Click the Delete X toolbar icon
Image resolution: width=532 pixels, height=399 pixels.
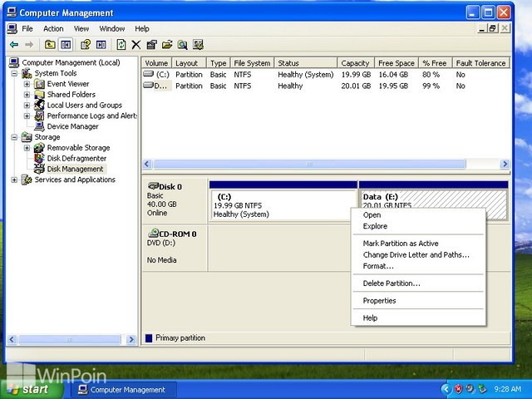(x=136, y=44)
